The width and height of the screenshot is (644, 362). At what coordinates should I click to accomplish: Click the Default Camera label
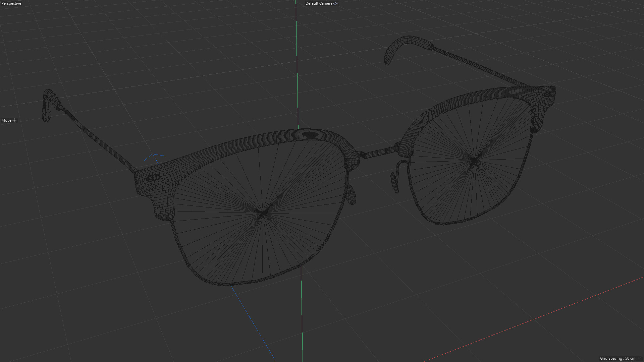[319, 3]
